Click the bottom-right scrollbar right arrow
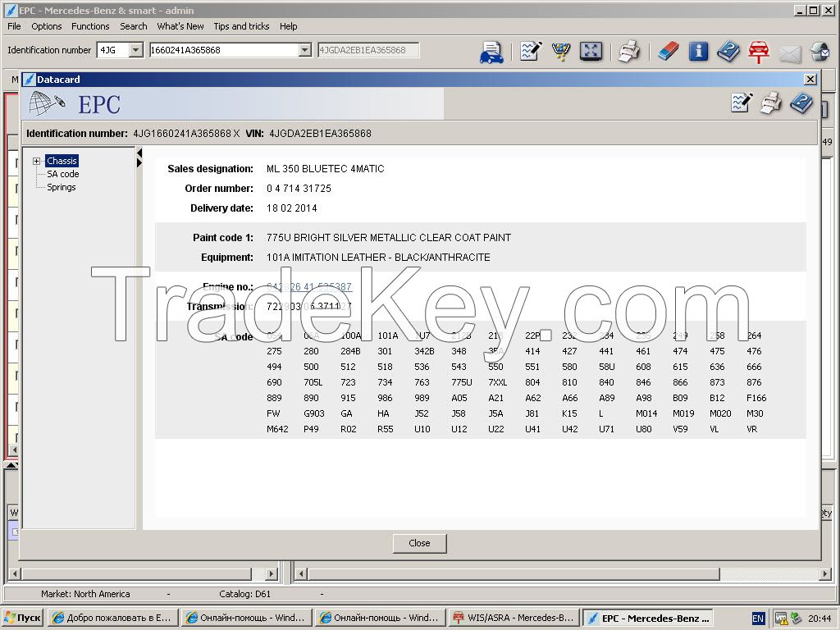The width and height of the screenshot is (840, 630). click(825, 574)
